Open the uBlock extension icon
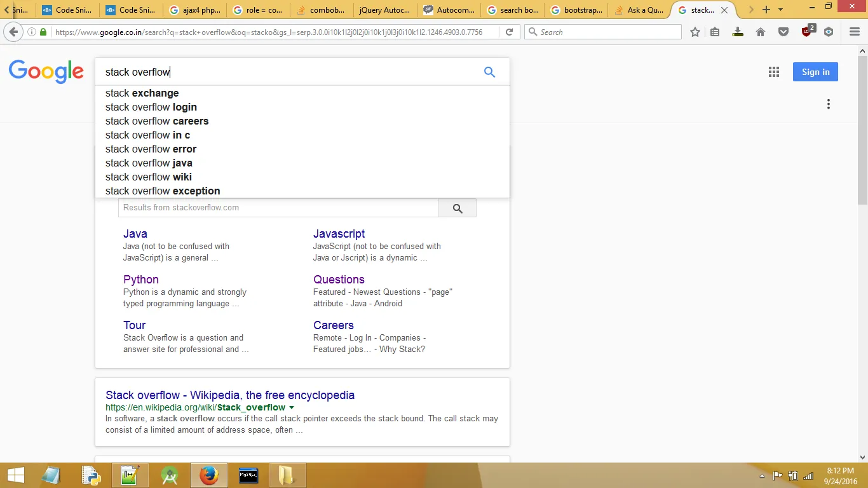 click(808, 31)
